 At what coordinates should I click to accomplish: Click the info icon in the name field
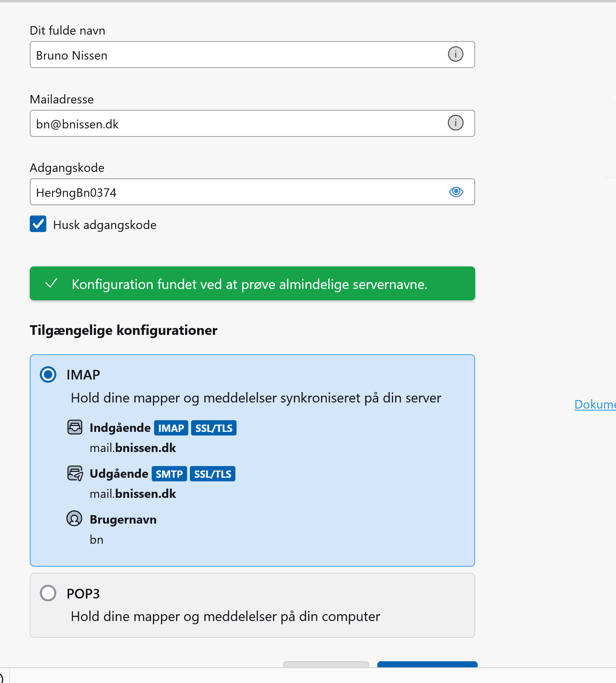455,54
